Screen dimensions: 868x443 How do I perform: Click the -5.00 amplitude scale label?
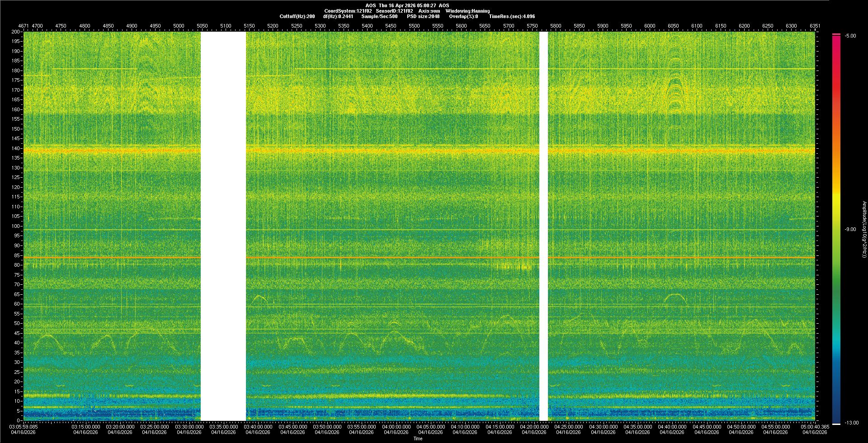click(850, 36)
